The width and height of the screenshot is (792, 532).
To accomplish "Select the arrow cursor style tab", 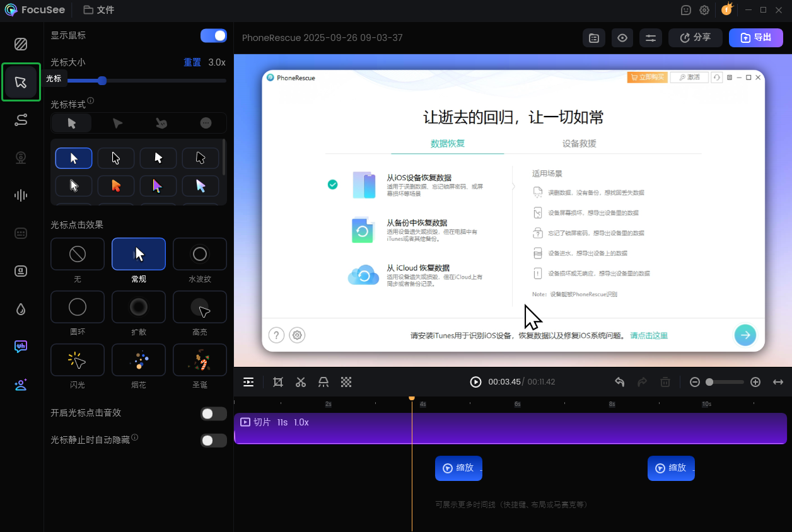I will (x=72, y=123).
